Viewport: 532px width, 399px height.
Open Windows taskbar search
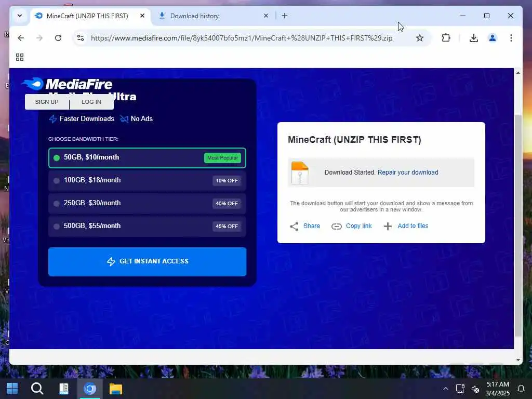click(x=37, y=389)
